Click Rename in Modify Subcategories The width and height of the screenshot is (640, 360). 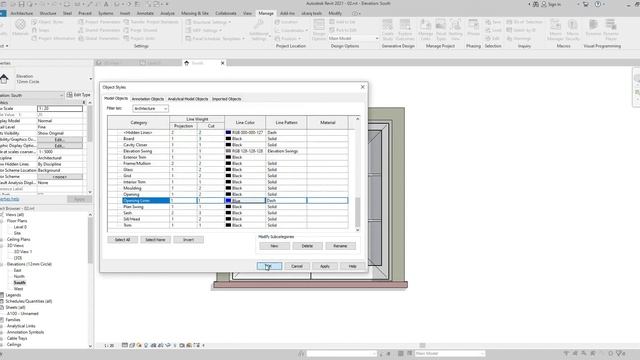point(340,246)
